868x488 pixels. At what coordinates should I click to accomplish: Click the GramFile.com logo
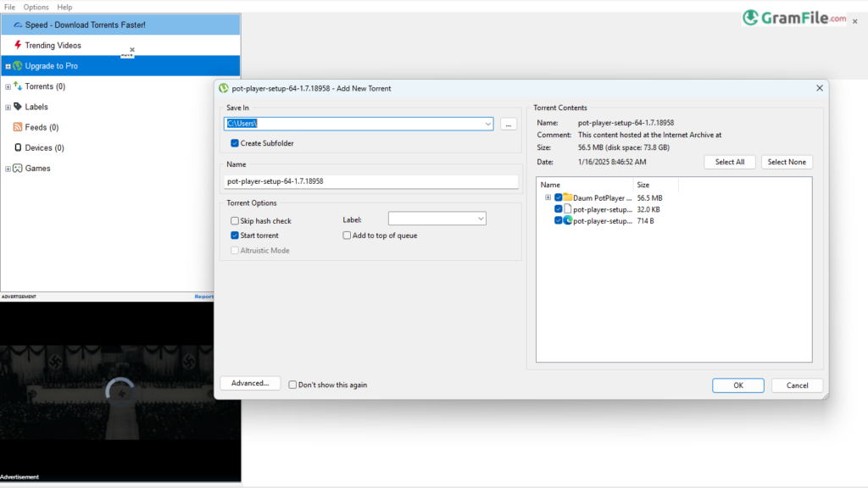[794, 18]
